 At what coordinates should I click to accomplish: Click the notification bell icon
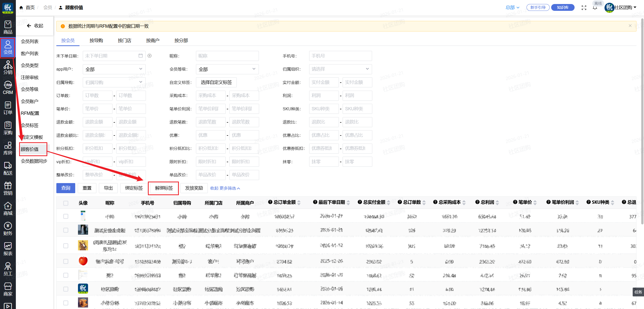pos(595,8)
